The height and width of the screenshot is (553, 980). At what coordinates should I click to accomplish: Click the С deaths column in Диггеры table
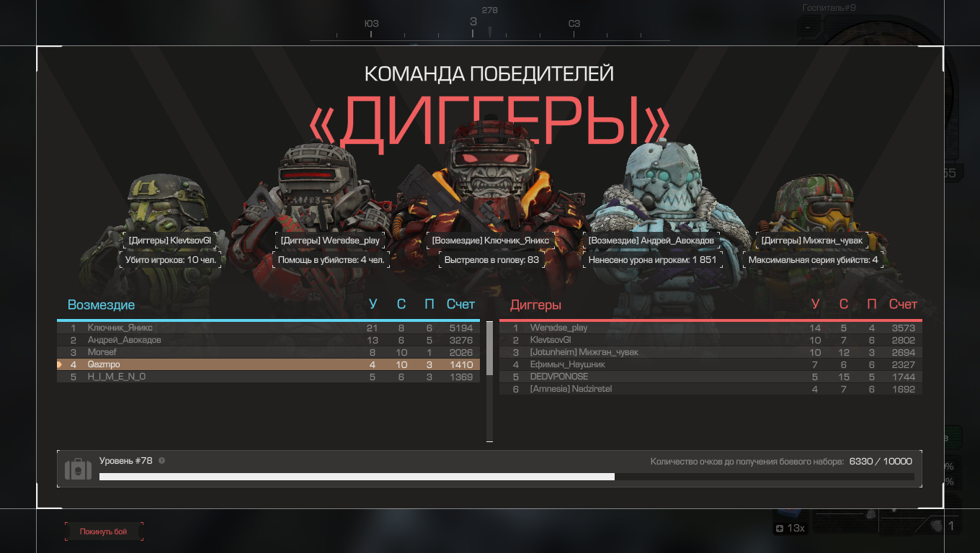click(844, 305)
